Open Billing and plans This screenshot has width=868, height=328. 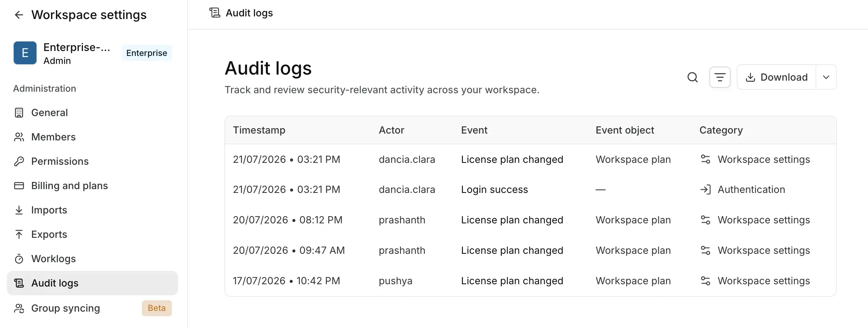click(x=92, y=186)
